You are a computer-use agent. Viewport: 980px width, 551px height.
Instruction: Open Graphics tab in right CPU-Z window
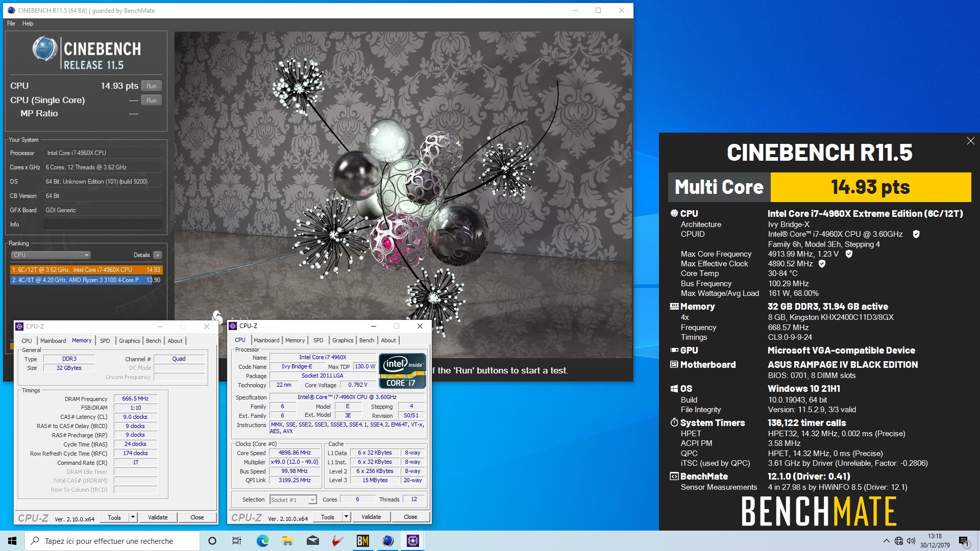342,340
